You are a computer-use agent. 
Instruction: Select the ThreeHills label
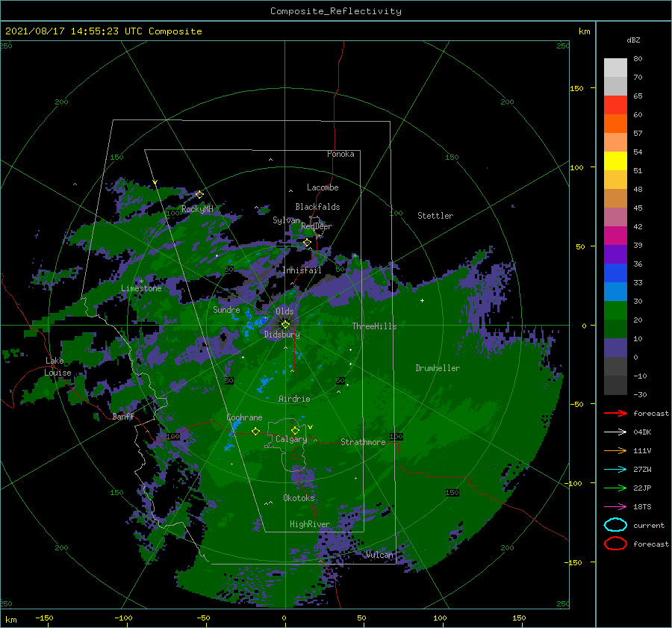coord(375,326)
